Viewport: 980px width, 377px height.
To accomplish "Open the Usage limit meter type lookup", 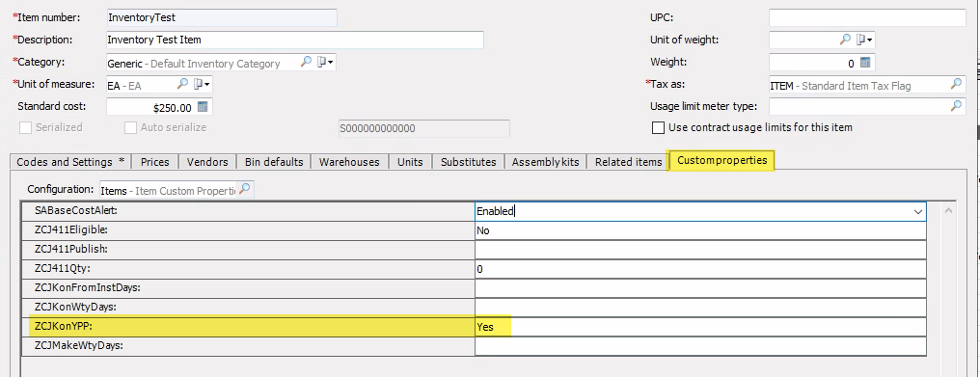I will coord(957,106).
